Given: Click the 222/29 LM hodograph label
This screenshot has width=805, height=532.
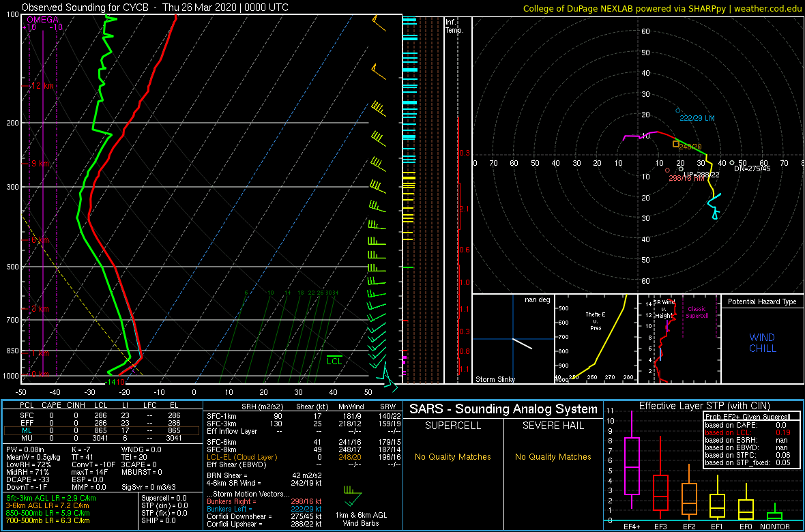Looking at the screenshot, I should point(697,118).
